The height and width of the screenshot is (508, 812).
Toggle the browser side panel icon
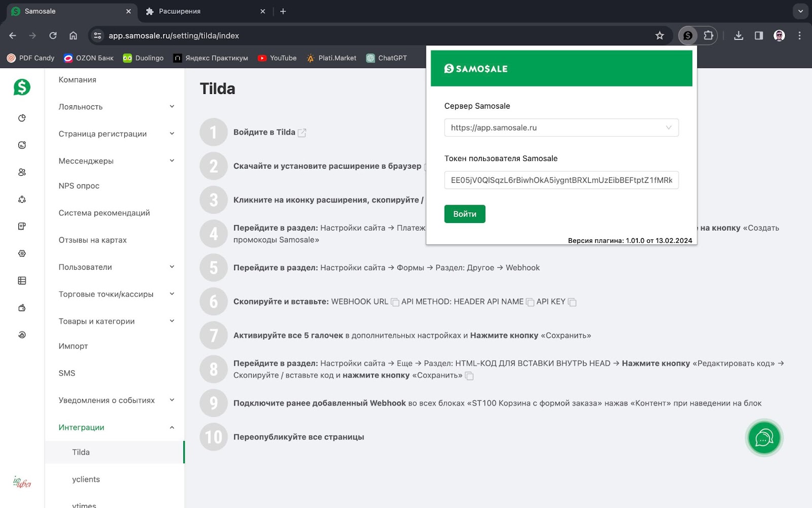[x=759, y=36]
